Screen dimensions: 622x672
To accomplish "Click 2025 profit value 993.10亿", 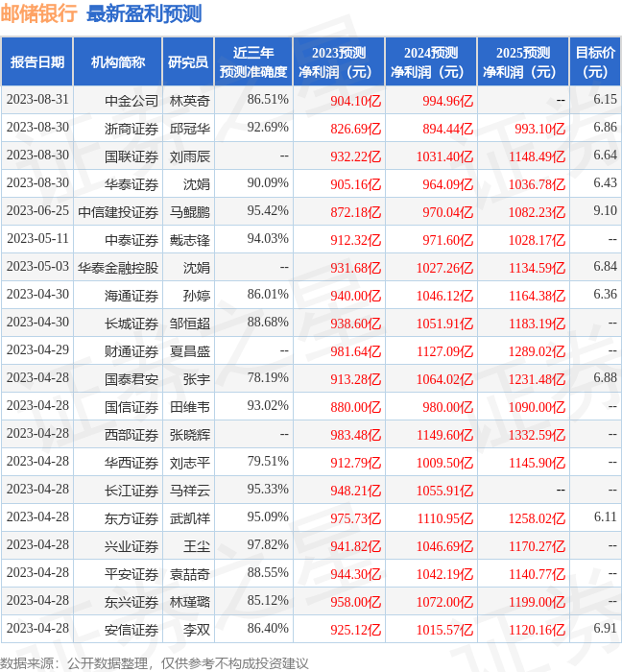I will 539,129.
